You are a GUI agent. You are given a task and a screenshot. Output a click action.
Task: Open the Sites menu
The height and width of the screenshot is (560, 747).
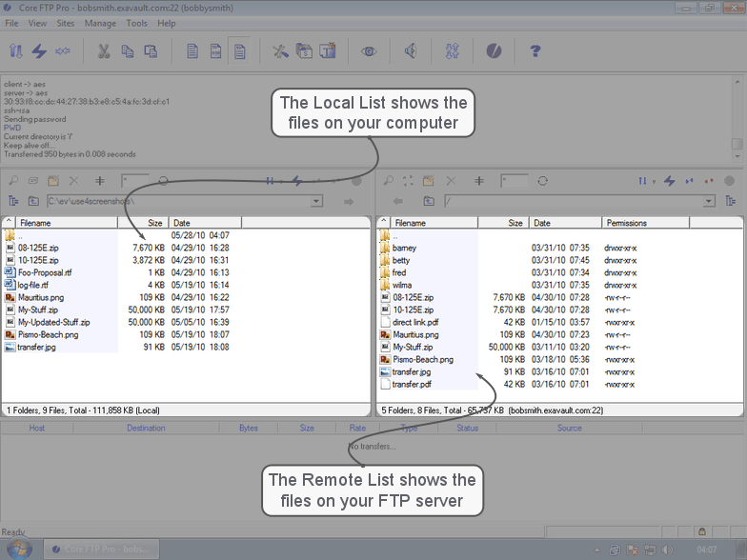coord(65,23)
